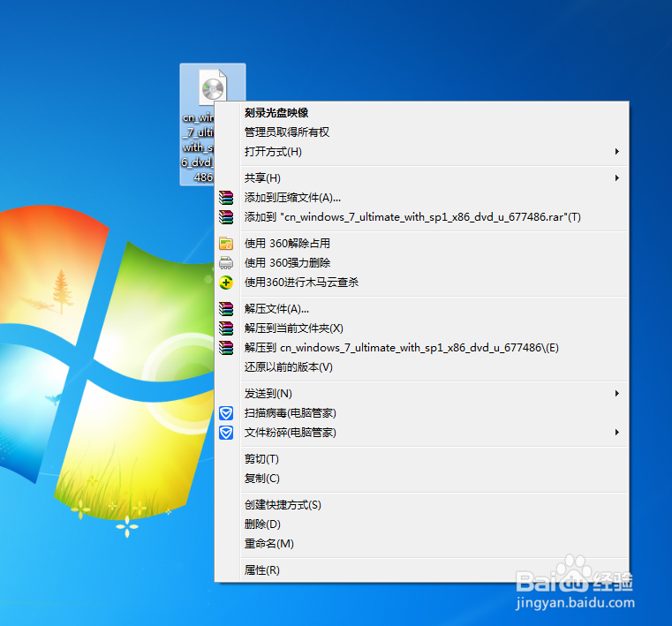Select 还原以前的版本(V) entry
Screen dimensions: 672x626
coord(421,367)
